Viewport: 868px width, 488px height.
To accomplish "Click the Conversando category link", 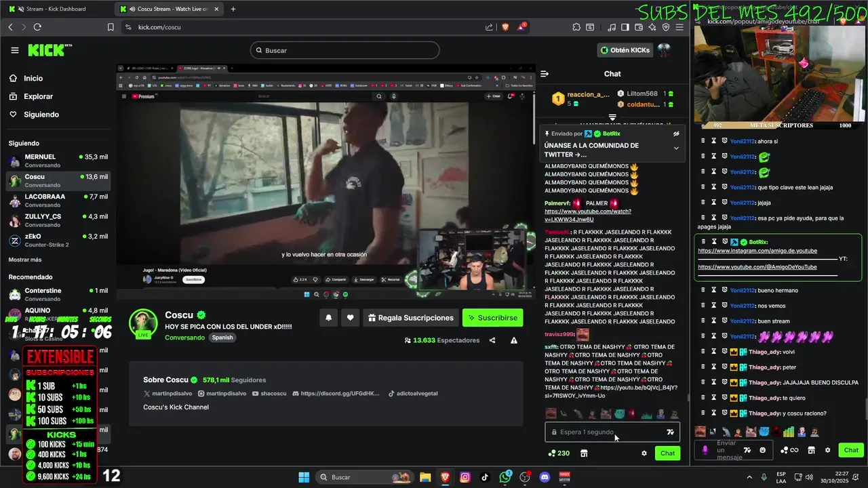I will [184, 338].
